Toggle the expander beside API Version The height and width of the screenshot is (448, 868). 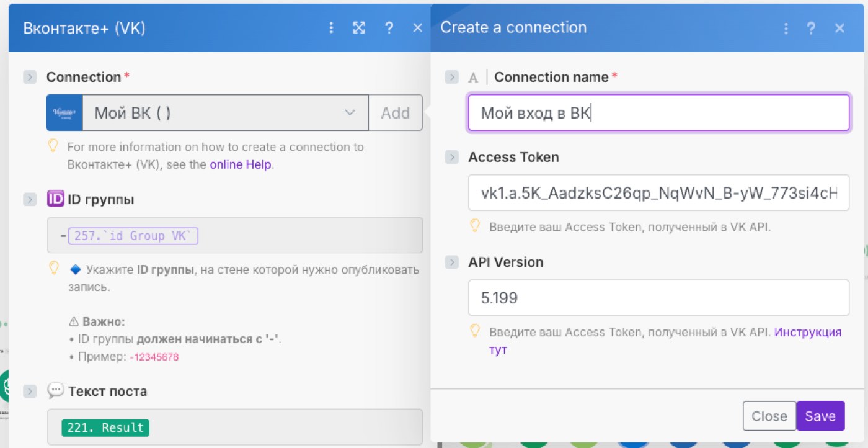(452, 262)
